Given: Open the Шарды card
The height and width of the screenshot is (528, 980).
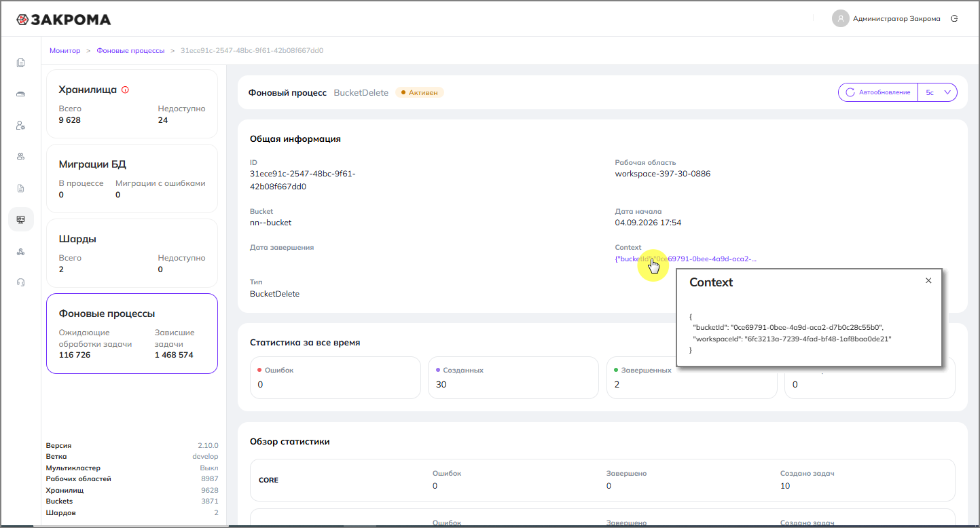Looking at the screenshot, I should (132, 252).
